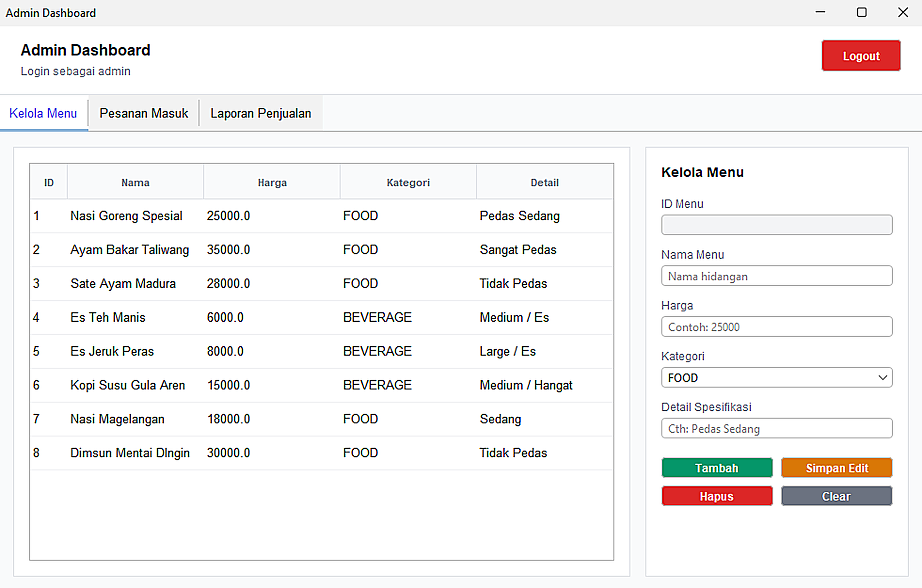Focus the Nama Menu input field
Image resolution: width=922 pixels, height=588 pixels.
[x=777, y=276]
